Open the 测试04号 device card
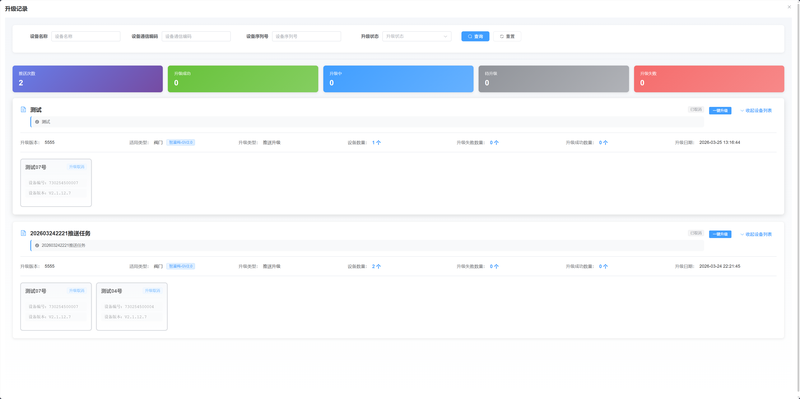Viewport: 800px width, 399px height. coord(132,307)
